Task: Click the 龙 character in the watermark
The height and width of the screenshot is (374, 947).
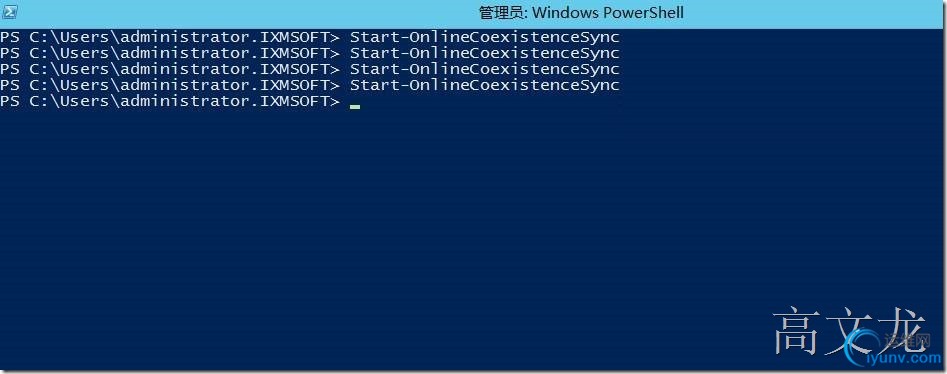Action: [904, 329]
